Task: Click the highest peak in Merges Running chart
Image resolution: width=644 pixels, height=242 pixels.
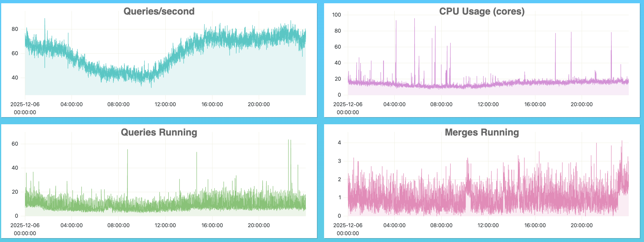Action: (622, 141)
